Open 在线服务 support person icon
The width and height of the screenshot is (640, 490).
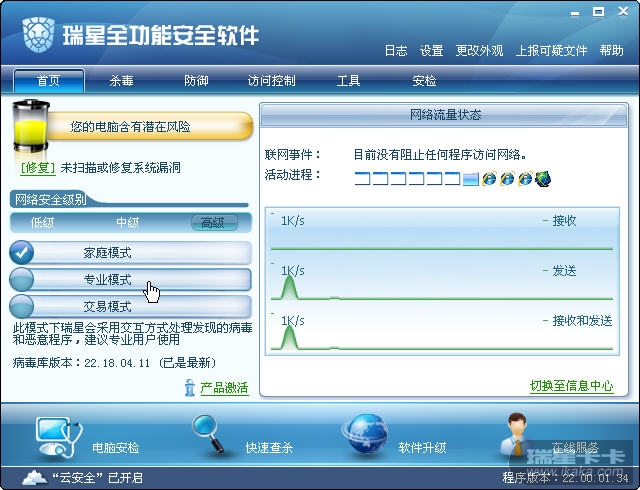(x=516, y=434)
